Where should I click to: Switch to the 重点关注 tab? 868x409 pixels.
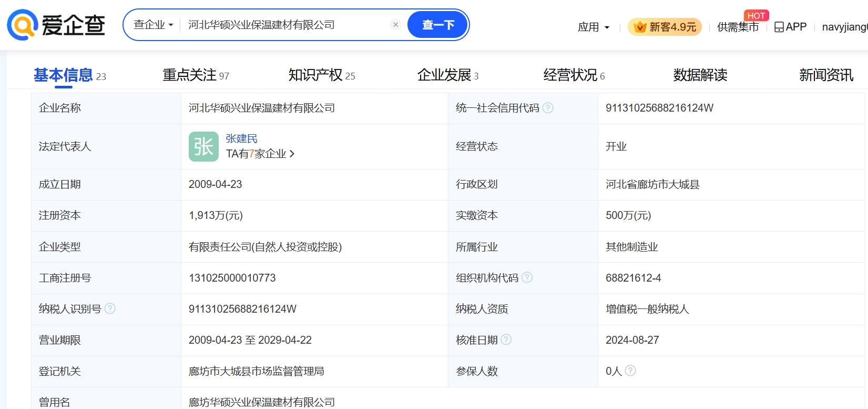[x=196, y=75]
